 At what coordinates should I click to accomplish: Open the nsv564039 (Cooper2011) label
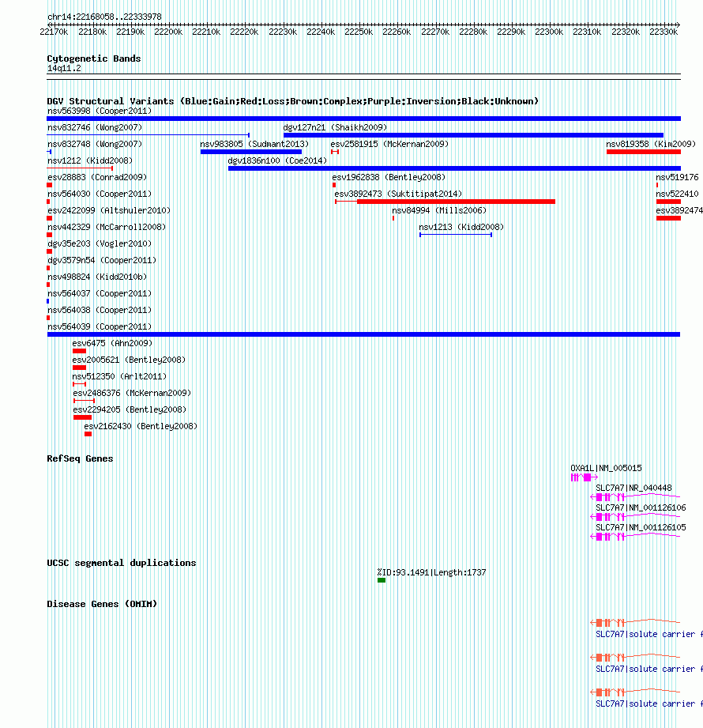click(x=100, y=327)
